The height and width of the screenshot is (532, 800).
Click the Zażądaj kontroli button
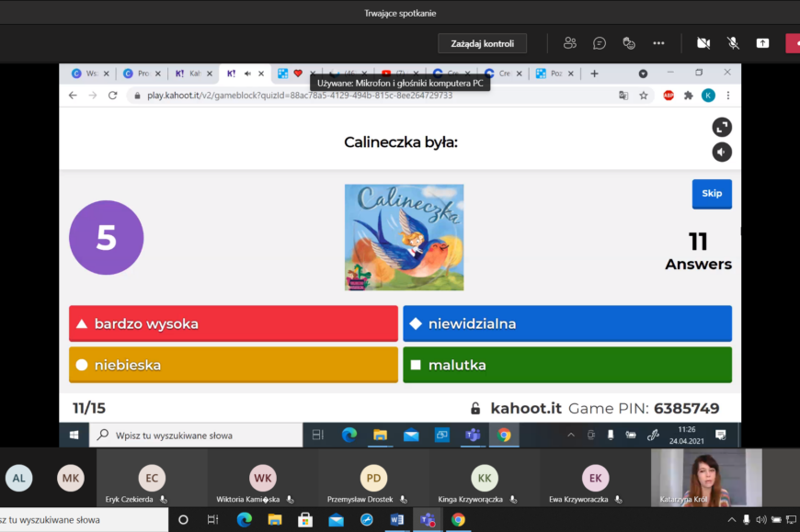click(x=482, y=43)
